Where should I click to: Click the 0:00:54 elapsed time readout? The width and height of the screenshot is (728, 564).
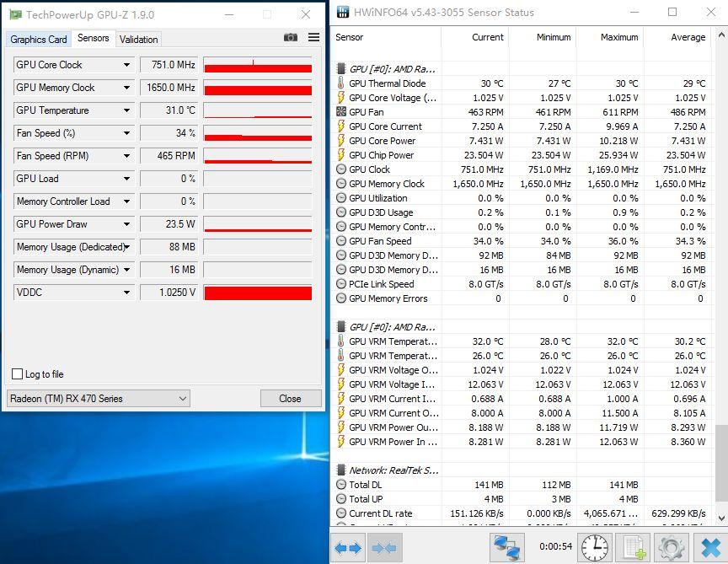555,547
